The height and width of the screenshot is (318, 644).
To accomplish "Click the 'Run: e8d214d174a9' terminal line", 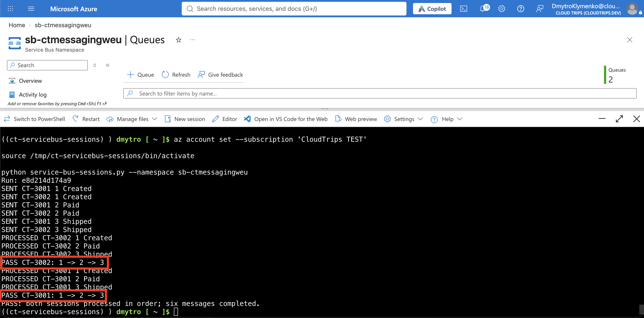I will click(x=36, y=180).
